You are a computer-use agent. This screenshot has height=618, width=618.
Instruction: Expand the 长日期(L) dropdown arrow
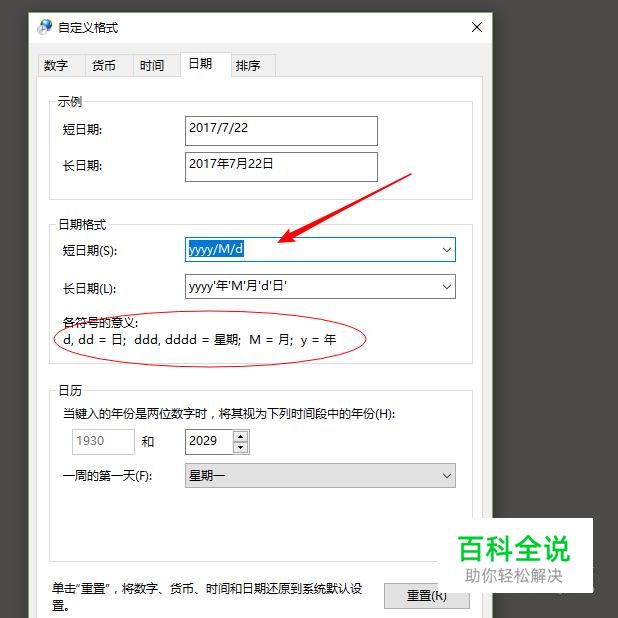[x=447, y=287]
